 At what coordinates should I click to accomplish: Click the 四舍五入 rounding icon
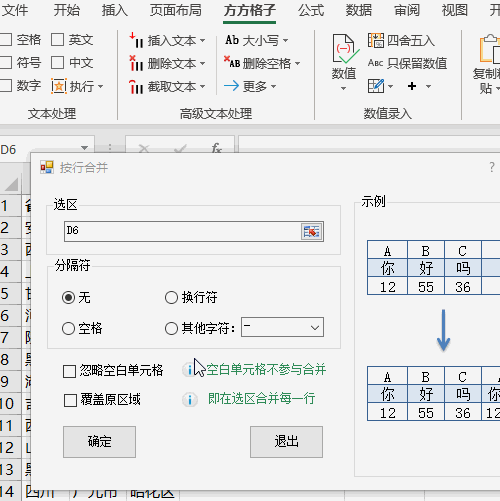coord(376,40)
